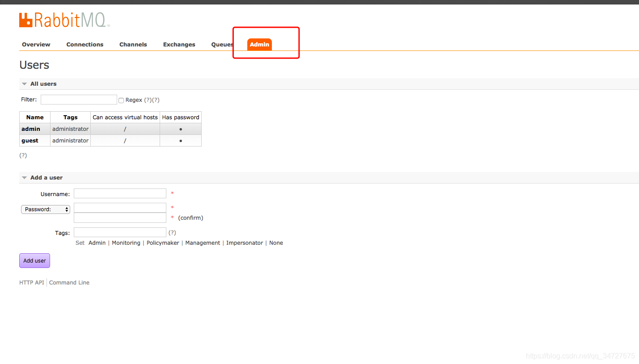Viewport: 639px width, 364px height.
Task: Select the Queues tab
Action: click(222, 45)
